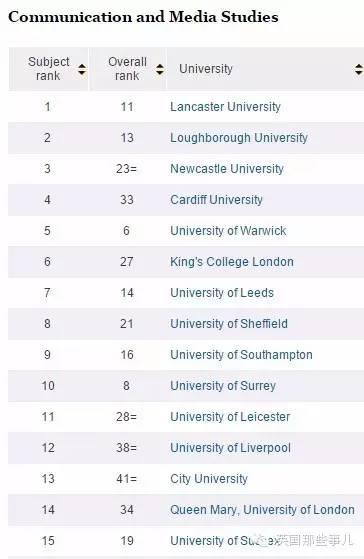Open Newcastle University link
The image size is (364, 559).
coord(227,169)
